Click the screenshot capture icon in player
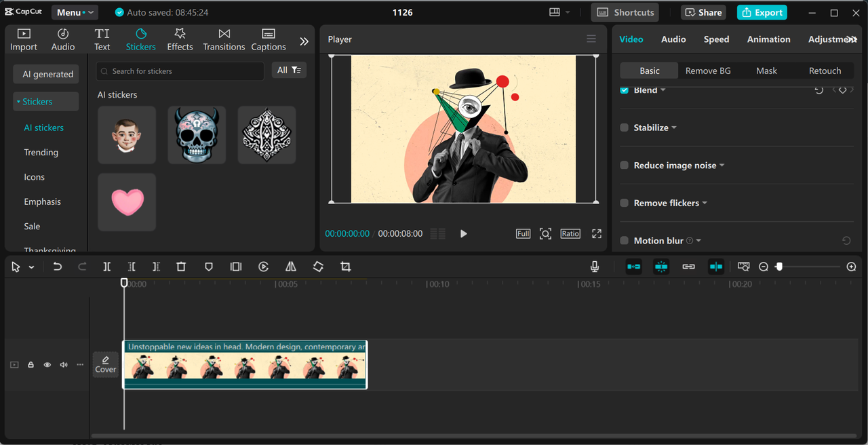Screen dimensions: 868x445 (545, 233)
